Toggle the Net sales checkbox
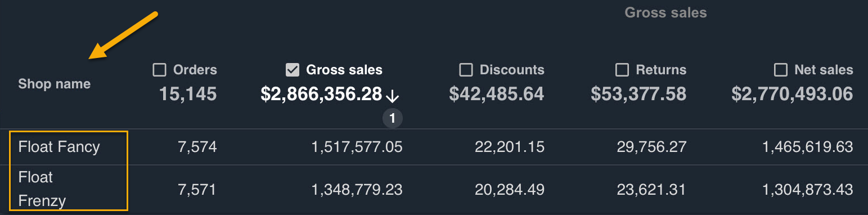Viewport: 868px width, 215px height. pyautogui.click(x=781, y=70)
